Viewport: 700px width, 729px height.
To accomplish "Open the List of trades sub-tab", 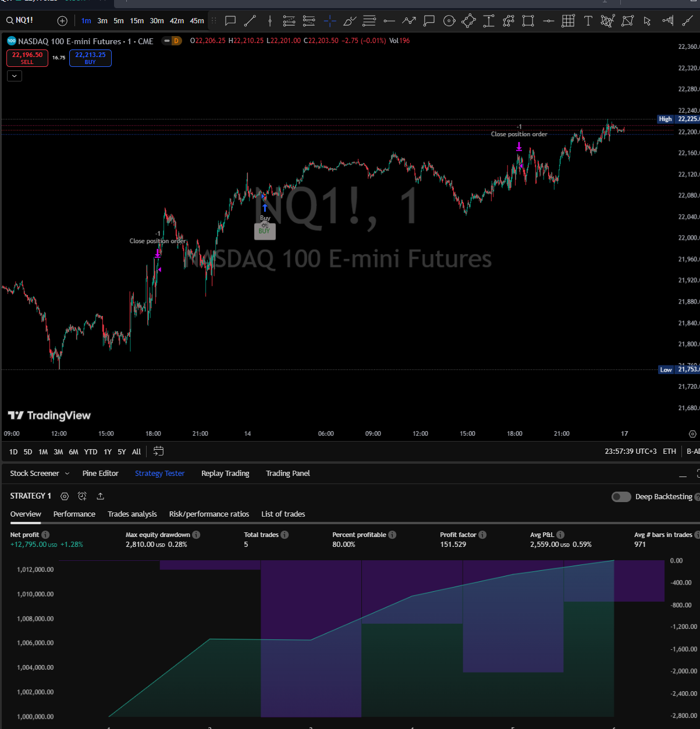I will point(283,514).
